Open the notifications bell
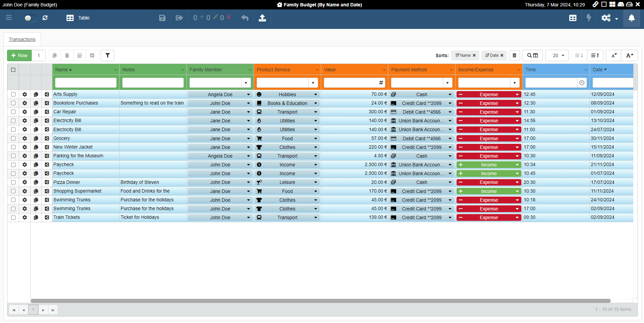 pos(632,18)
